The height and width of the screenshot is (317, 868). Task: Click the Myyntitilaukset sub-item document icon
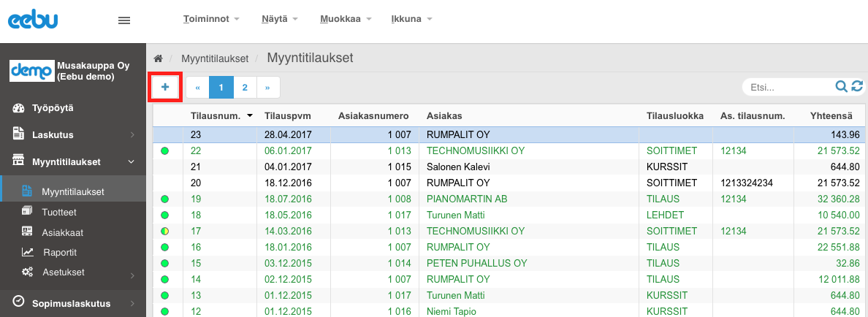[26, 191]
